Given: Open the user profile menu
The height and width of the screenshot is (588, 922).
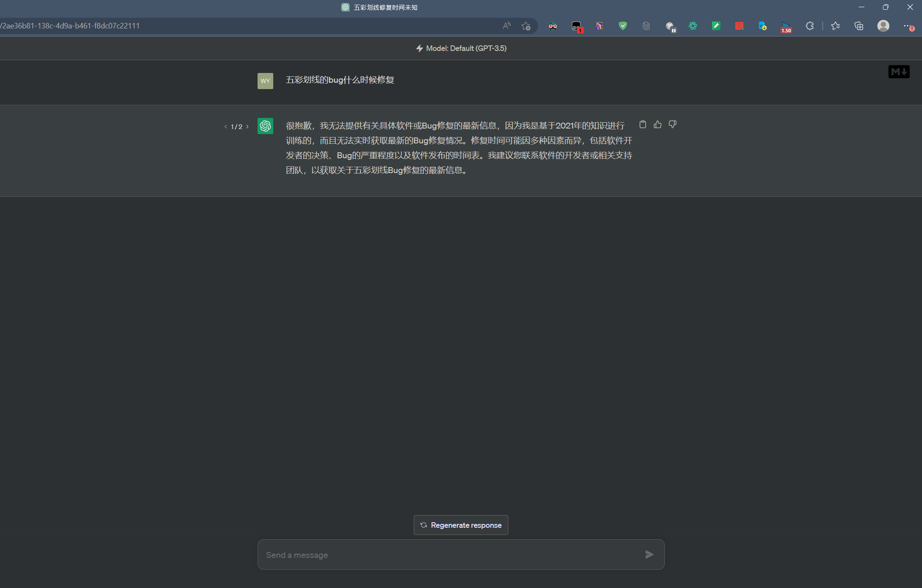Looking at the screenshot, I should tap(883, 26).
